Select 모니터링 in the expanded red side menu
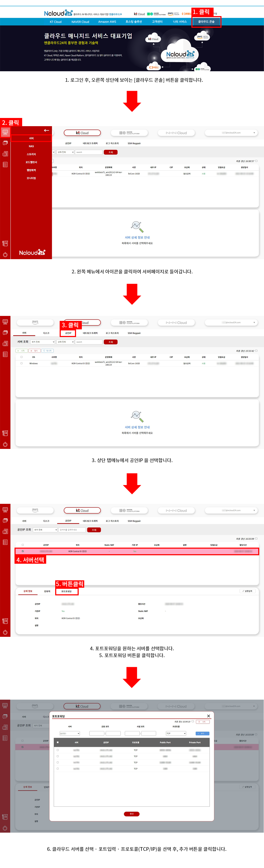Image resolution: width=264 pixels, height=868 pixels. pyautogui.click(x=31, y=178)
